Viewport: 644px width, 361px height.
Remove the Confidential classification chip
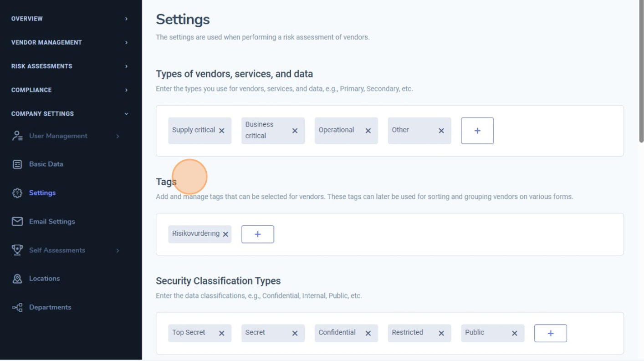click(368, 334)
